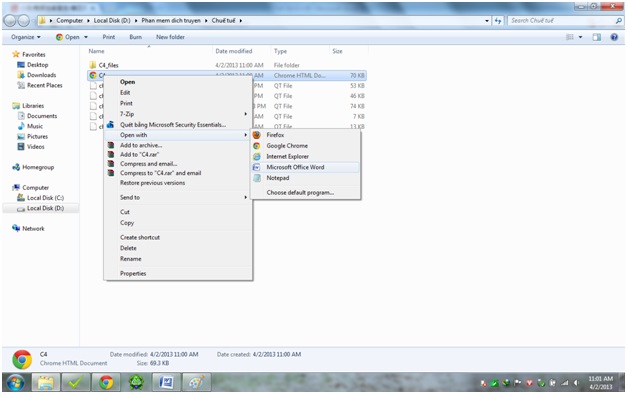Click the Notepad icon in the submenu
The height and width of the screenshot is (394, 627).
pos(257,178)
